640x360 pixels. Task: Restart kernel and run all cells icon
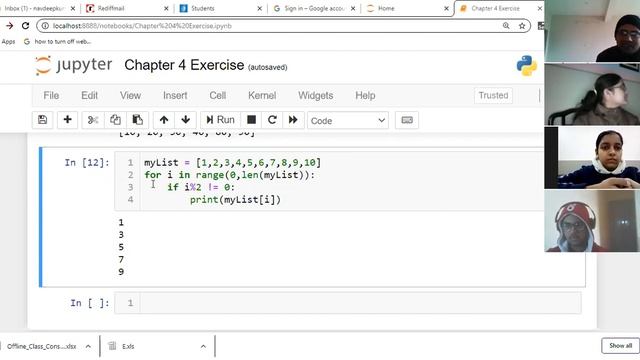293,120
